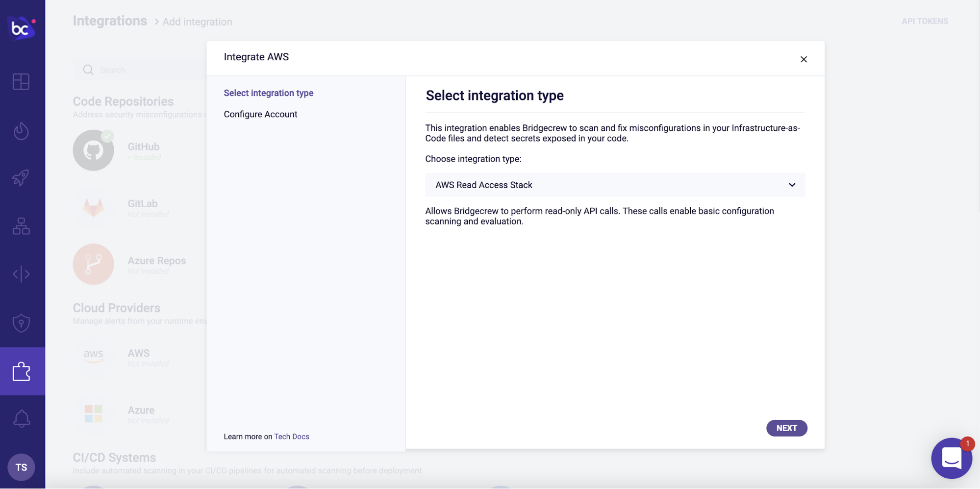Close the Integrate AWS dialog
Image resolution: width=980 pixels, height=489 pixels.
pos(804,59)
